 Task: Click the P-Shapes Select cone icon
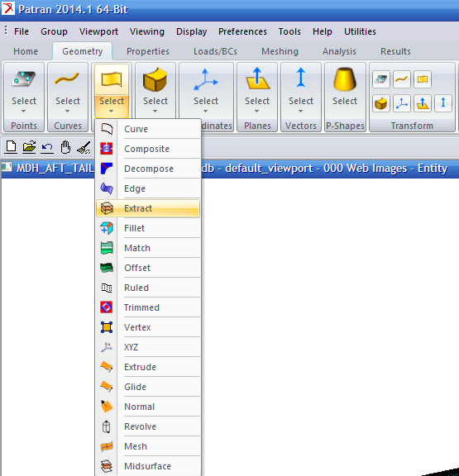tap(345, 79)
